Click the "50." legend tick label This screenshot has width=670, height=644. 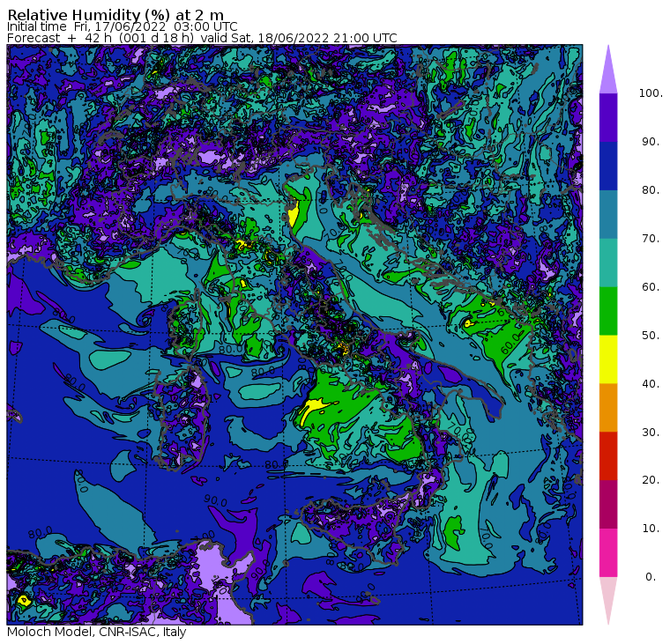pyautogui.click(x=651, y=336)
